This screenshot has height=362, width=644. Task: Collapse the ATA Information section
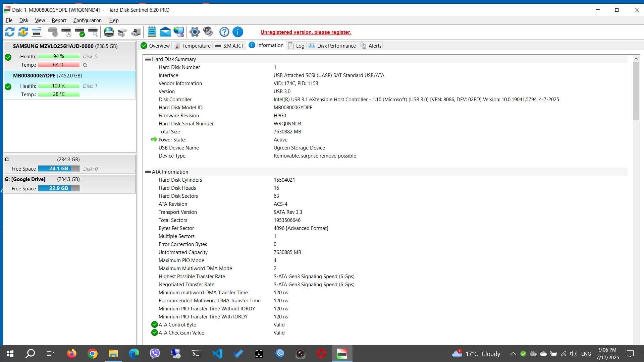point(148,172)
